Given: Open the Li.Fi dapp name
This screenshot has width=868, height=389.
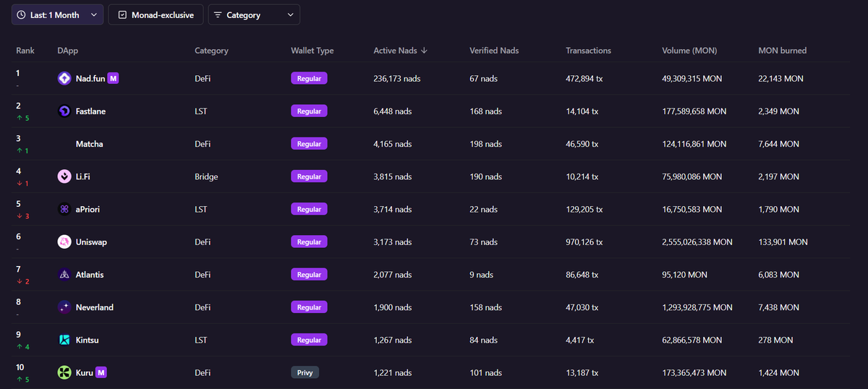Looking at the screenshot, I should 84,176.
